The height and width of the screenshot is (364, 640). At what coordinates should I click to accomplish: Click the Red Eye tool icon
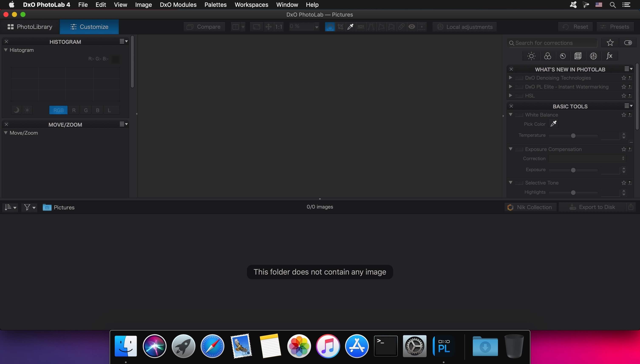[x=412, y=27]
